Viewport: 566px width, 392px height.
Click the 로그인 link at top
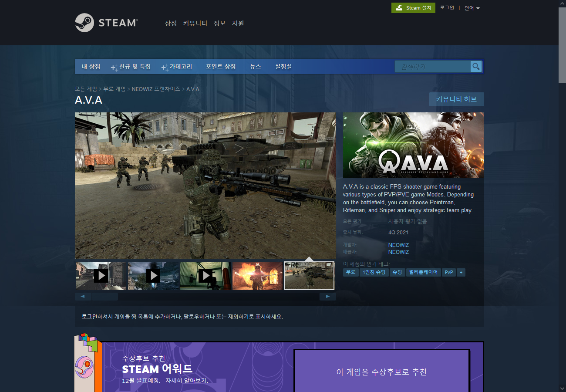(x=447, y=8)
